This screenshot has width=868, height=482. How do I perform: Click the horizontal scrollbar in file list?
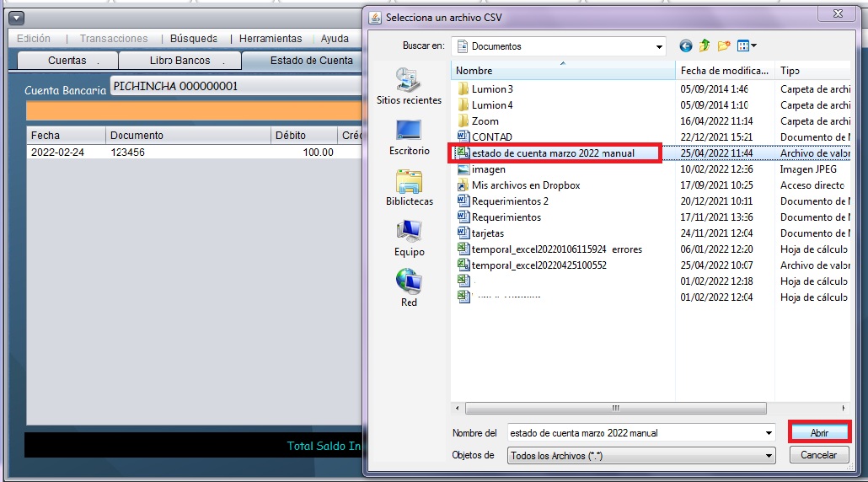pyautogui.click(x=615, y=408)
